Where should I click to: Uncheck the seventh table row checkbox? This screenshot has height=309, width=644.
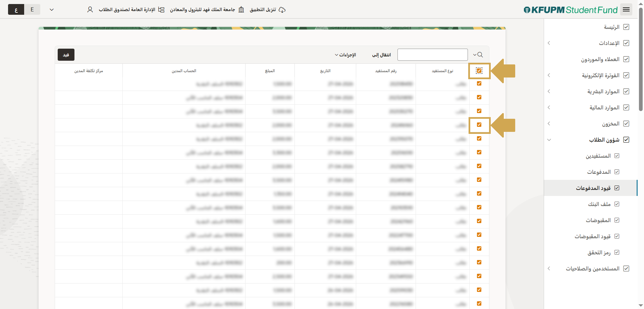479,166
